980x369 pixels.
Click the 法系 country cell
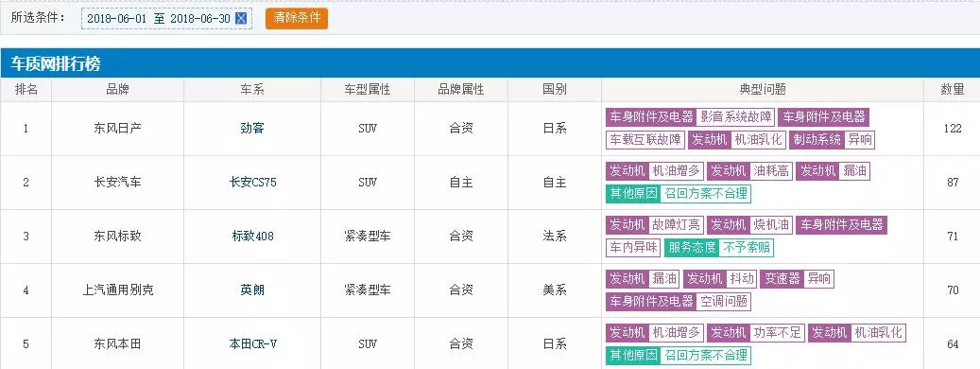555,237
